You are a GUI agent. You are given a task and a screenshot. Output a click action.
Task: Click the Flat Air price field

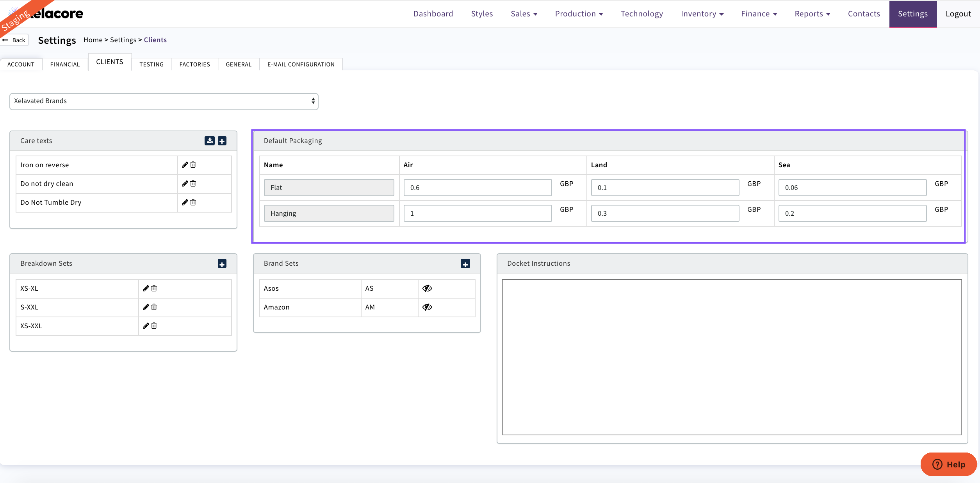[x=478, y=188]
